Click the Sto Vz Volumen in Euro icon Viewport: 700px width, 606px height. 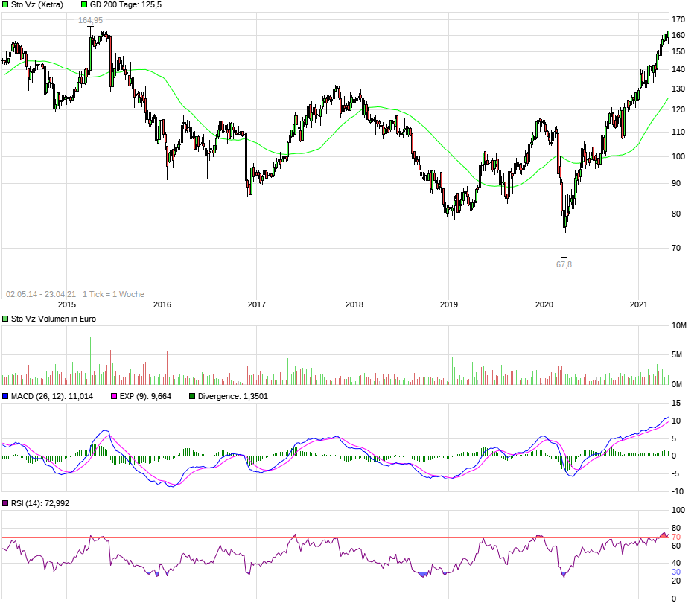coord(6,318)
